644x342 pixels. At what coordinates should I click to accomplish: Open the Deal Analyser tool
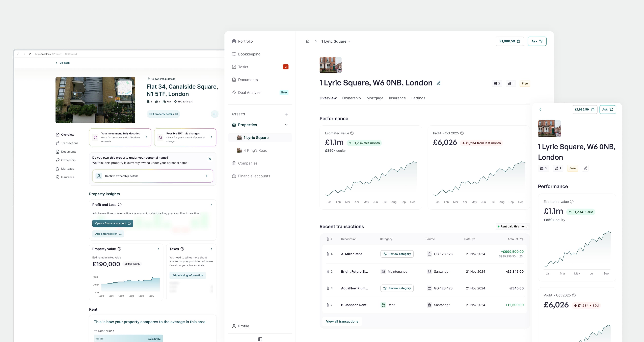pyautogui.click(x=250, y=92)
